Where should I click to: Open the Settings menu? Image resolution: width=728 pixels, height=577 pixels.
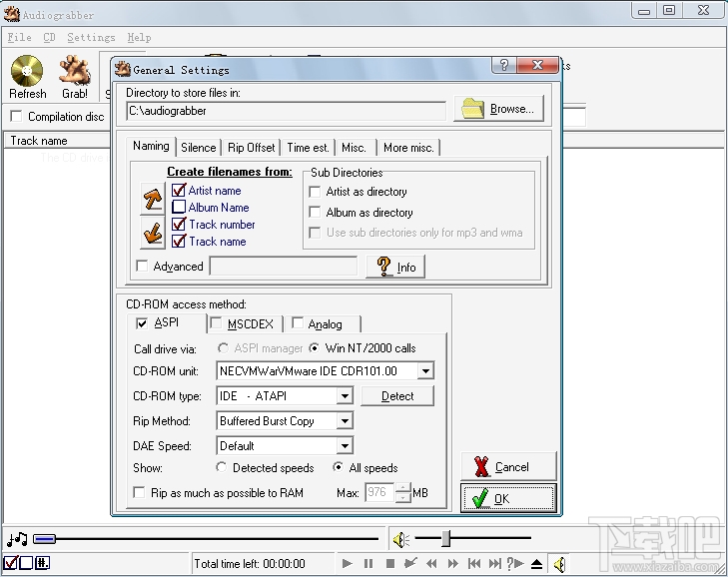pos(91,38)
